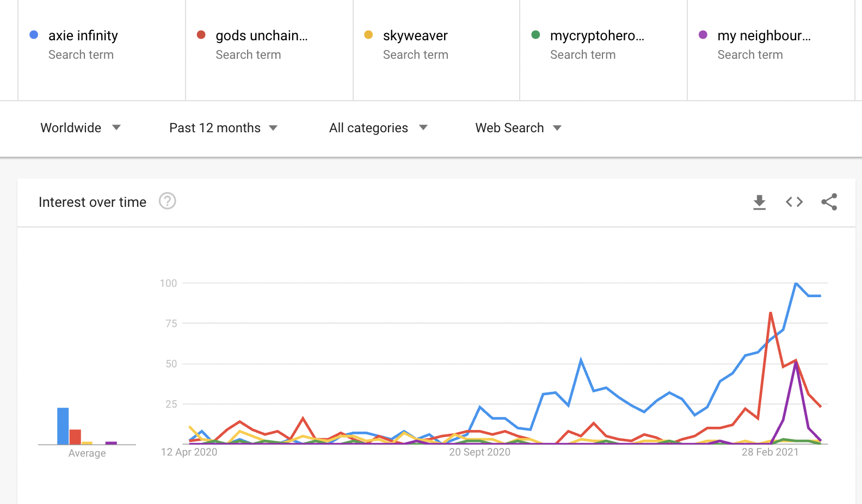Click the red gods unchained dot
Screen dimensions: 862x504
pos(201,35)
